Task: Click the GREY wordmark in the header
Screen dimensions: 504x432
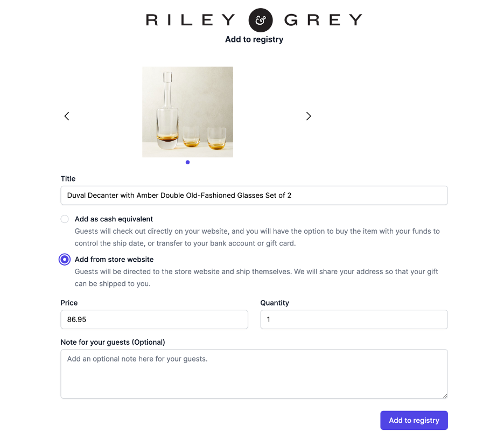Action: [324, 19]
